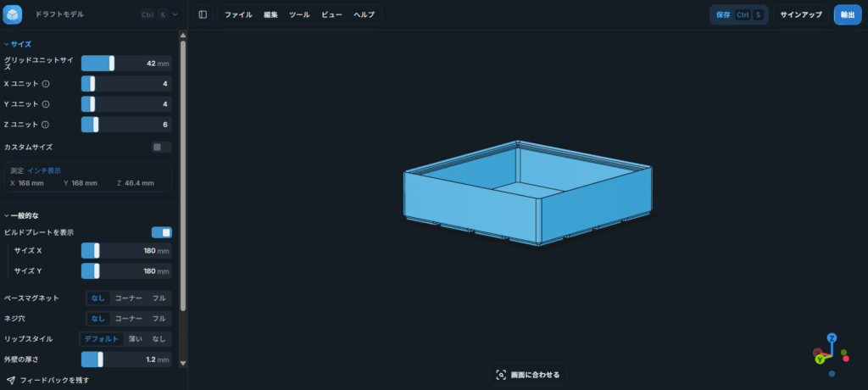The width and height of the screenshot is (868, 390).
Task: Click the red X axis gizmo dot
Action: 846,359
